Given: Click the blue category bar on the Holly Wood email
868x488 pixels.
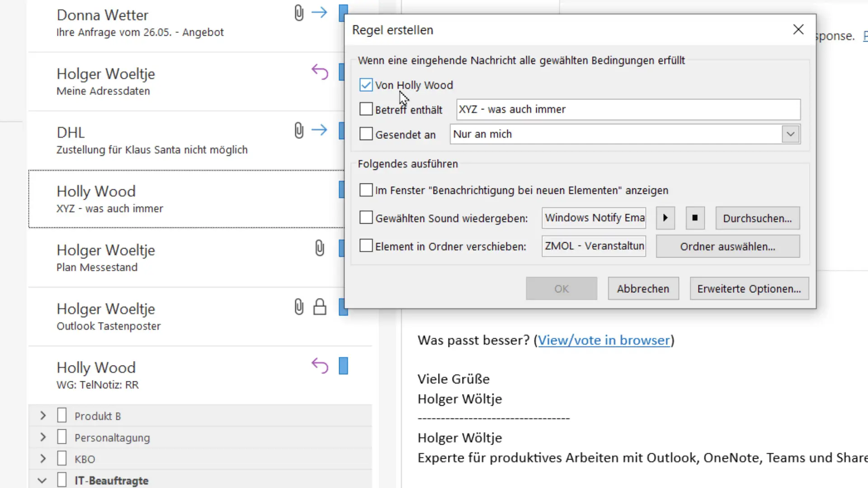Looking at the screenshot, I should [x=342, y=190].
